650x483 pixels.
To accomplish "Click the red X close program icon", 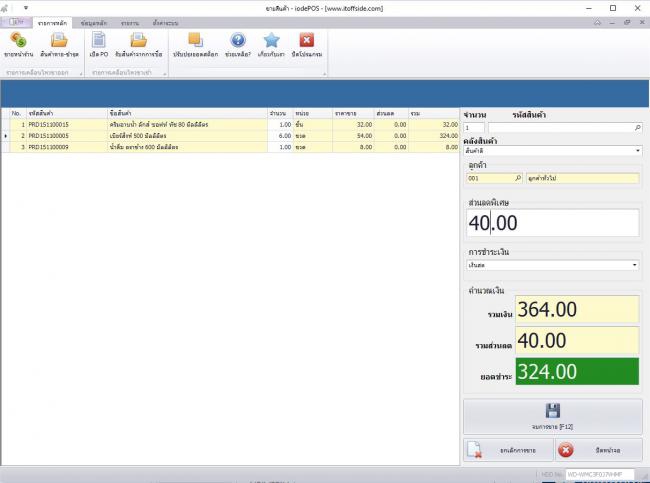I will [306, 40].
